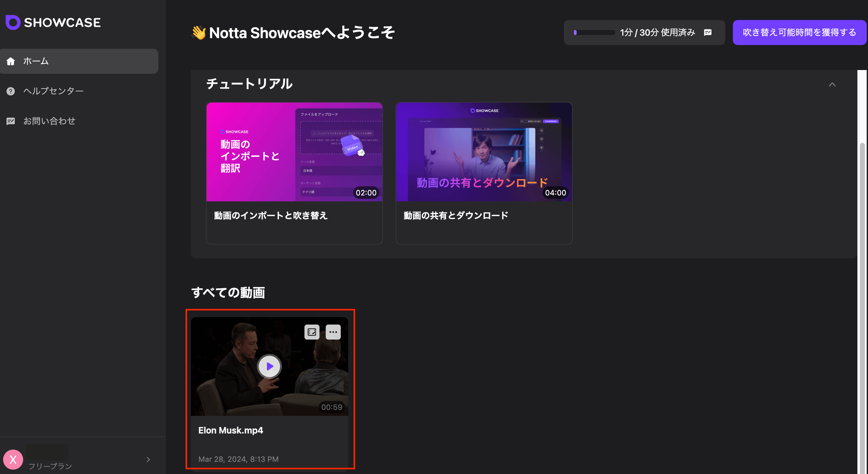868x474 pixels.
Task: Click the Notta Showcaseへようこそ heading
Action: 302,33
